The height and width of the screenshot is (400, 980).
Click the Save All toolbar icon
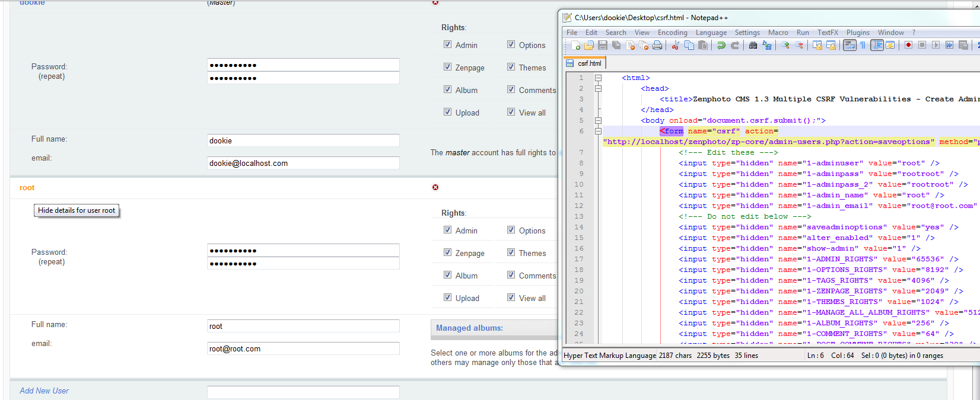[x=616, y=45]
